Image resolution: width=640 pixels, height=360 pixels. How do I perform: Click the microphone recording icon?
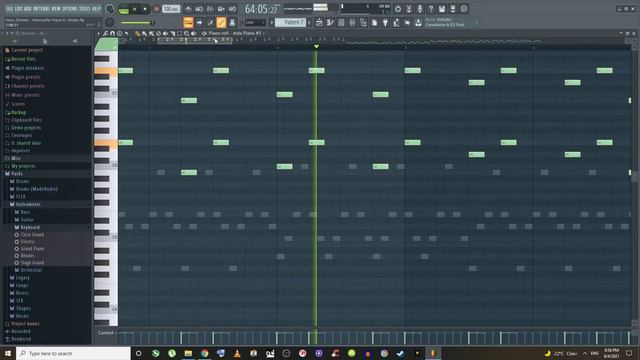[420, 9]
